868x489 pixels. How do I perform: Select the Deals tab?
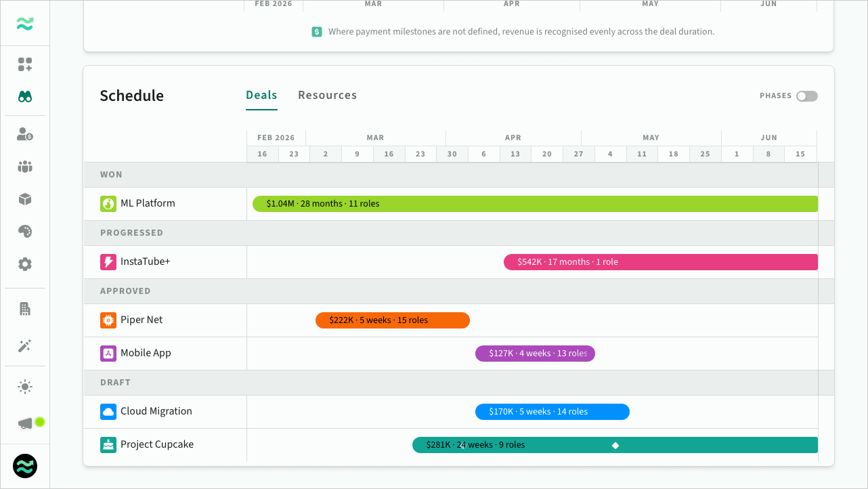[261, 95]
